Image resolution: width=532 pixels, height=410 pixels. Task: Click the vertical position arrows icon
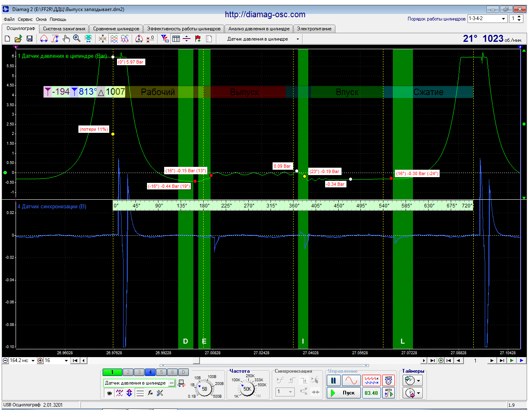pos(129,393)
